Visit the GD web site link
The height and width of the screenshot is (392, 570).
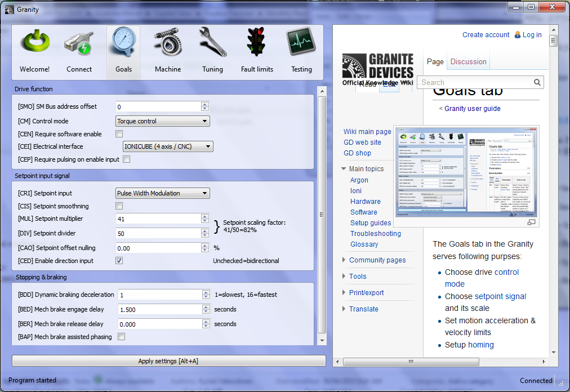coord(362,142)
